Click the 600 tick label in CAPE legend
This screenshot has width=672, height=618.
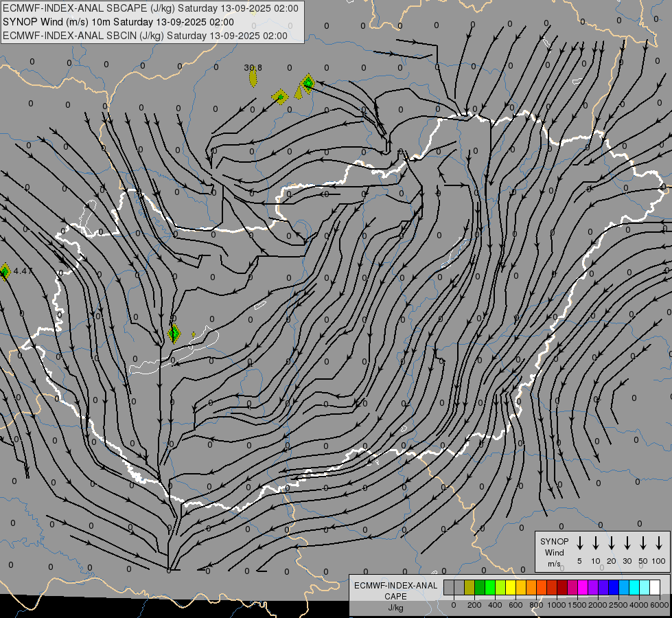[x=515, y=605]
